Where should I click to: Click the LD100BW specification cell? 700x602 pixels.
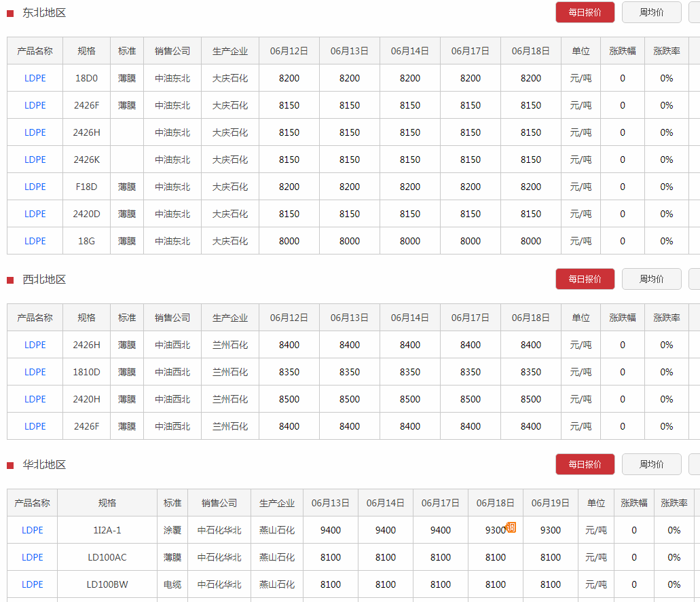pyautogui.click(x=107, y=584)
